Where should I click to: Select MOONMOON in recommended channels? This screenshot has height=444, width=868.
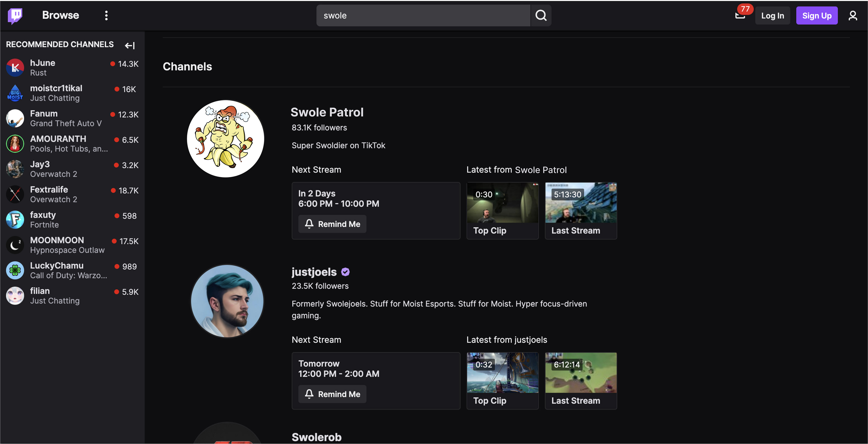pyautogui.click(x=72, y=245)
